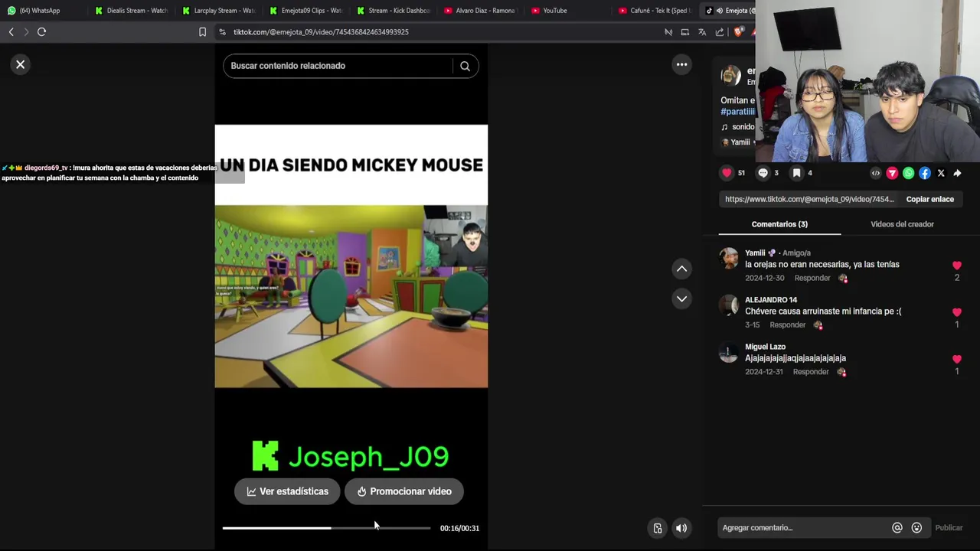The width and height of the screenshot is (980, 551).
Task: Click the cast/install icon in address bar
Action: (684, 32)
